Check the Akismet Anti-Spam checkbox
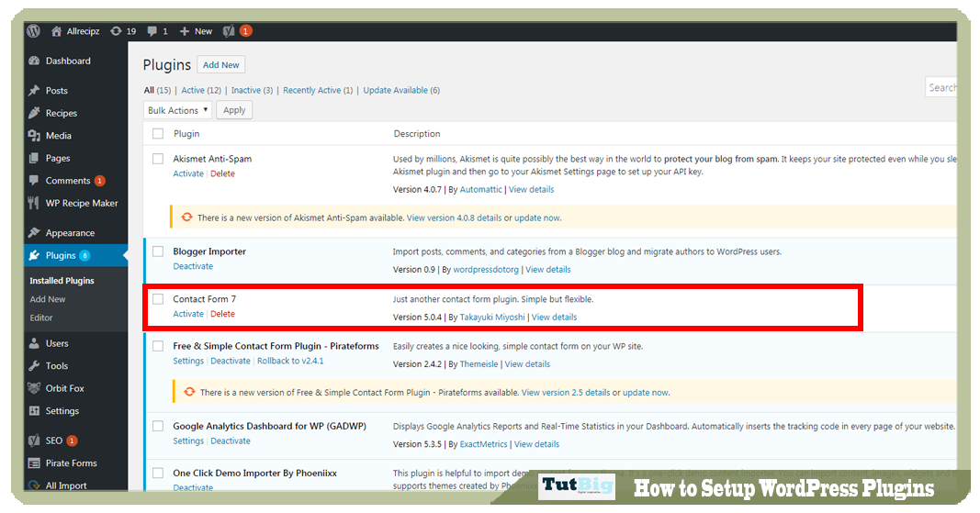This screenshot has width=980, height=513. coord(158,159)
